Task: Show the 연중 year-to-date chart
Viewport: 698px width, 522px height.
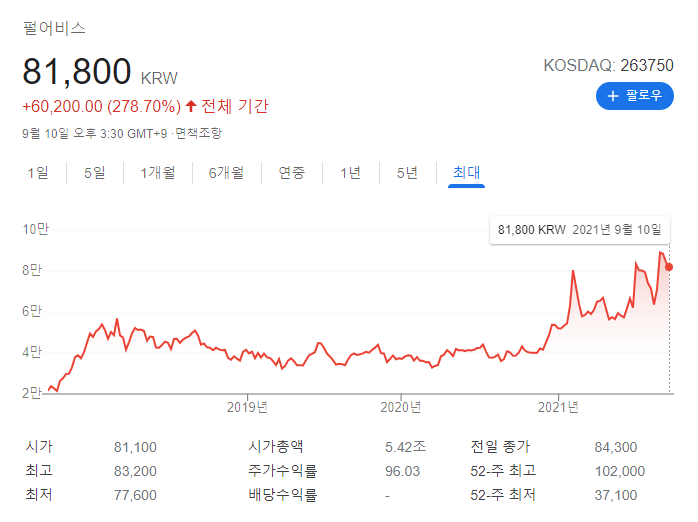Action: point(292,173)
